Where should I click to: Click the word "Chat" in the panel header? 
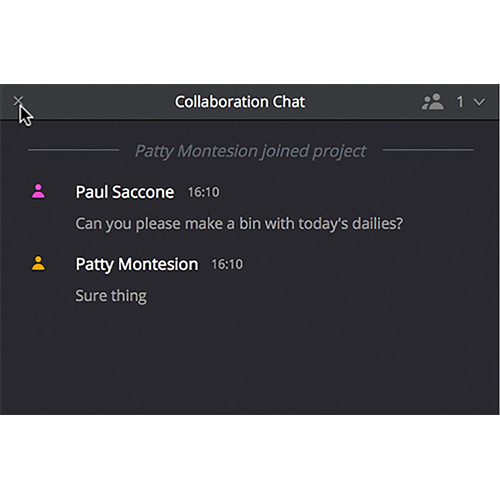(289, 102)
